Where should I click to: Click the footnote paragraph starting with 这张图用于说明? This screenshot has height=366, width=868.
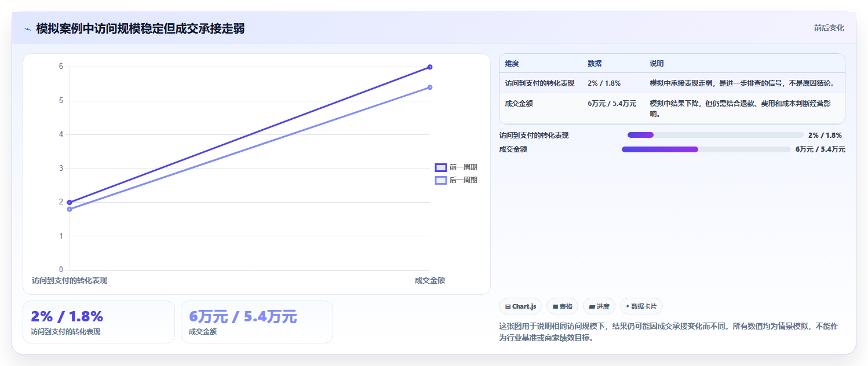pyautogui.click(x=668, y=332)
